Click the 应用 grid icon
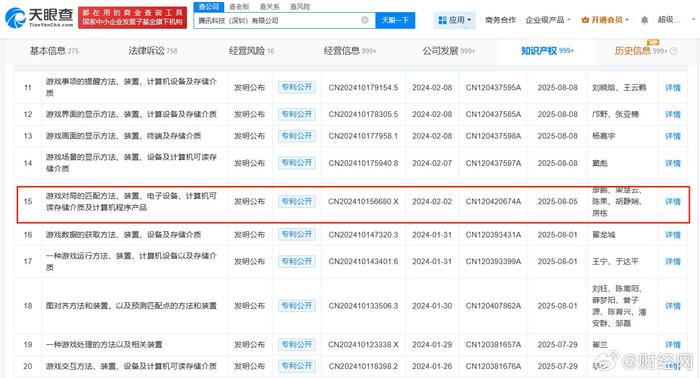The height and width of the screenshot is (378, 700). click(442, 20)
